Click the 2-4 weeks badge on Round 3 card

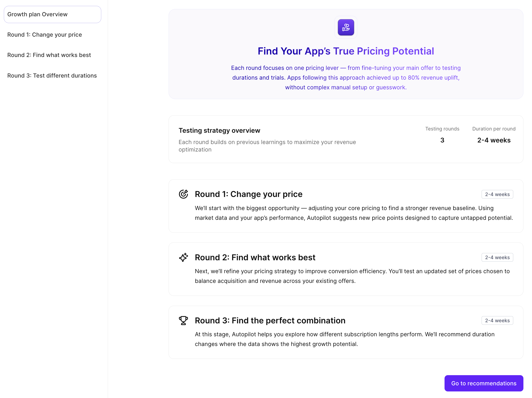click(x=497, y=320)
